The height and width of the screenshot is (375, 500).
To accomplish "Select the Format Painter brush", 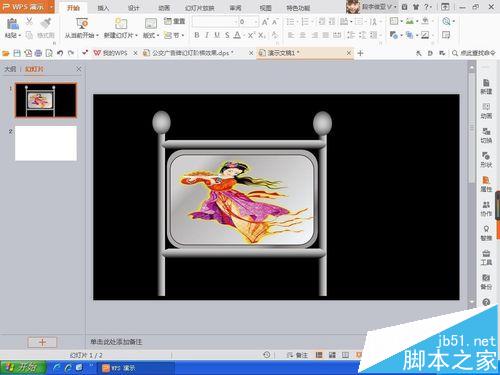I will coord(46,23).
